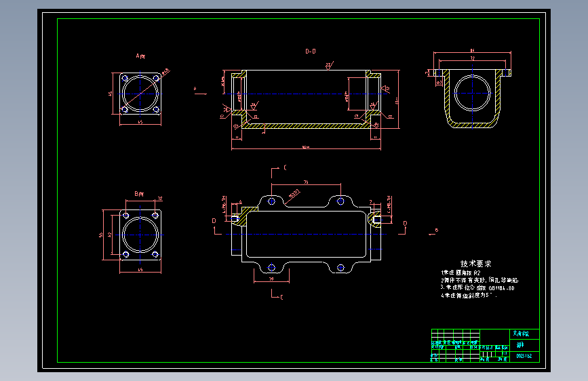Pick the 75 dimension above the plan view
The height and width of the screenshot is (381, 588).
coord(306,182)
